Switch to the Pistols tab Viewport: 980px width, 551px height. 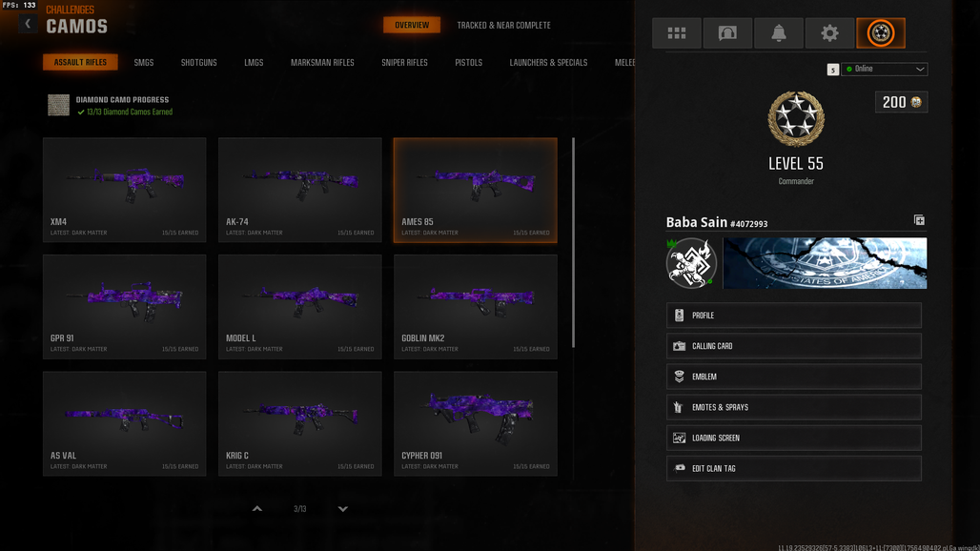click(x=469, y=63)
